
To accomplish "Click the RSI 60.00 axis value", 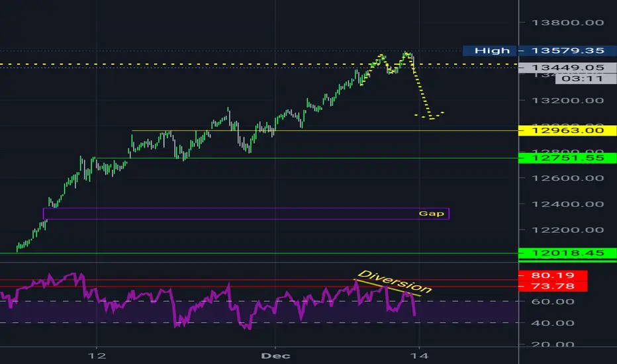I will [553, 302].
